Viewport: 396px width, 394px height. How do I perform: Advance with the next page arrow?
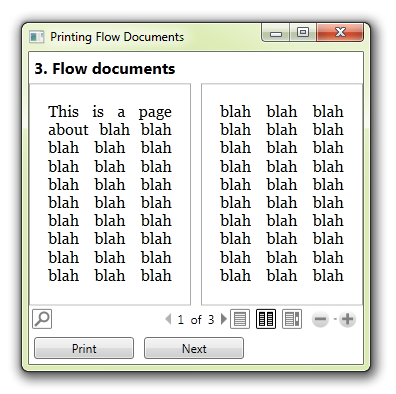point(224,319)
